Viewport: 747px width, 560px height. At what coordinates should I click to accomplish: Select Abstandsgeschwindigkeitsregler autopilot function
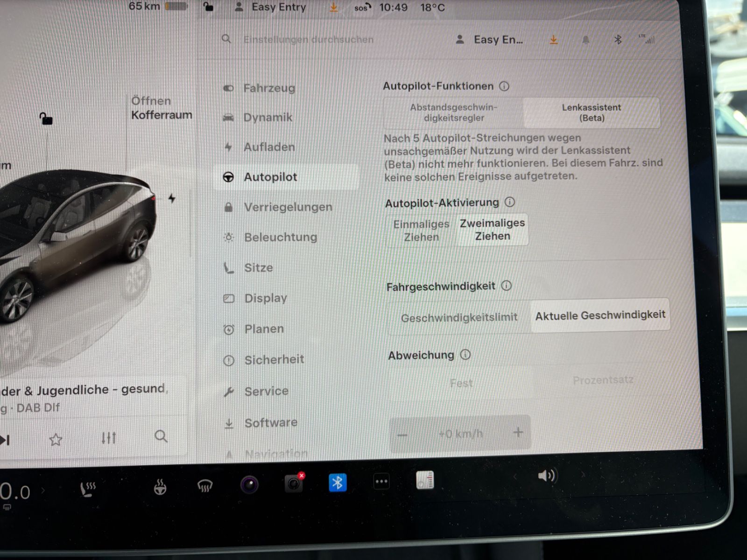453,112
